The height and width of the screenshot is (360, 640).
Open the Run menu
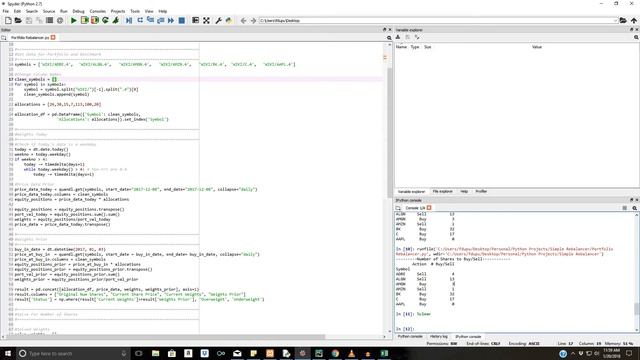click(64, 11)
